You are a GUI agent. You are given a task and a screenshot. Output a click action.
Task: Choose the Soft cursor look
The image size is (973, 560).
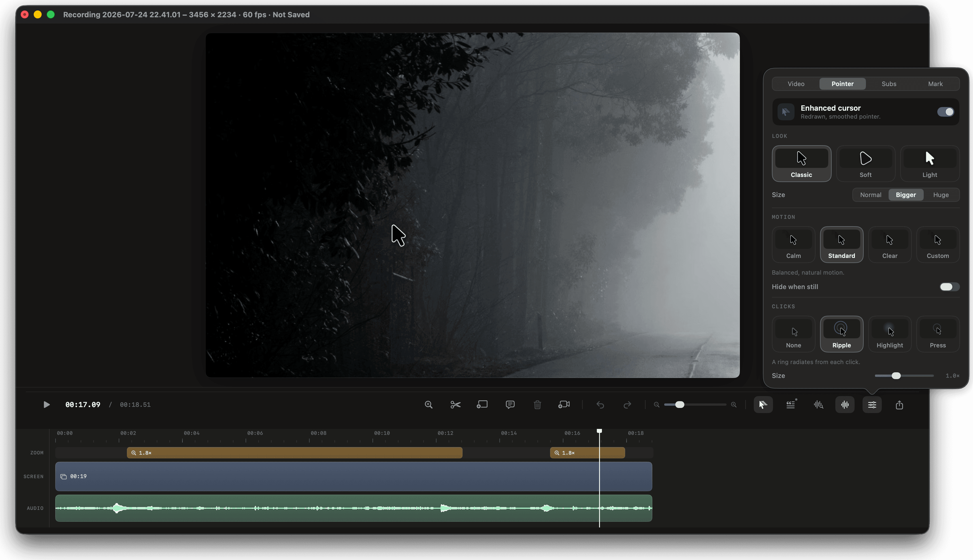pos(866,164)
